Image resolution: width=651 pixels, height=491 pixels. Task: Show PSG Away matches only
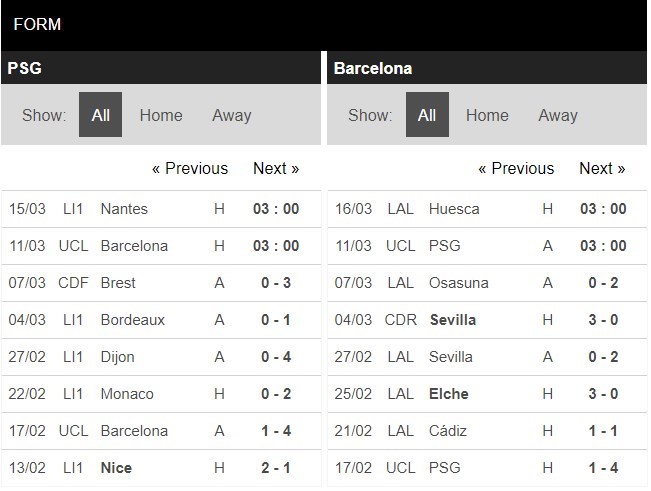231,115
